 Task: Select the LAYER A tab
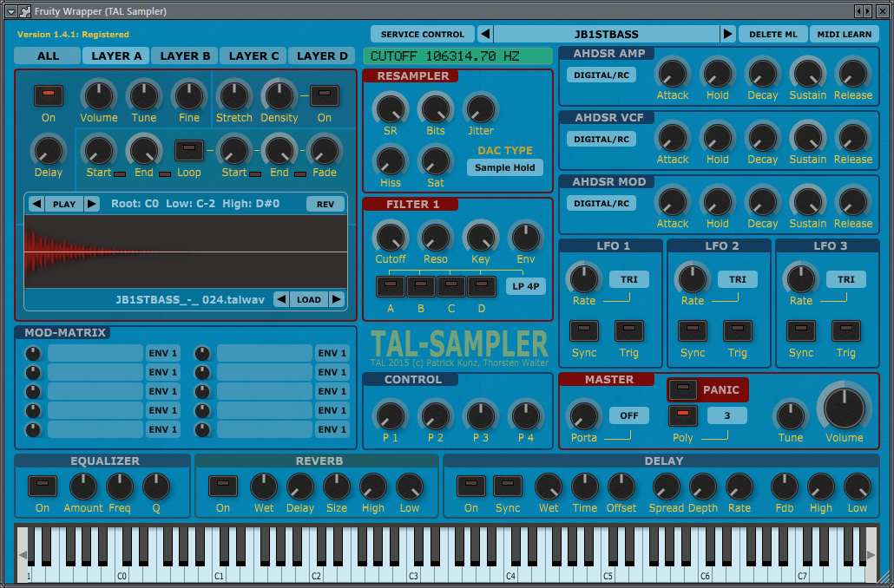116,56
